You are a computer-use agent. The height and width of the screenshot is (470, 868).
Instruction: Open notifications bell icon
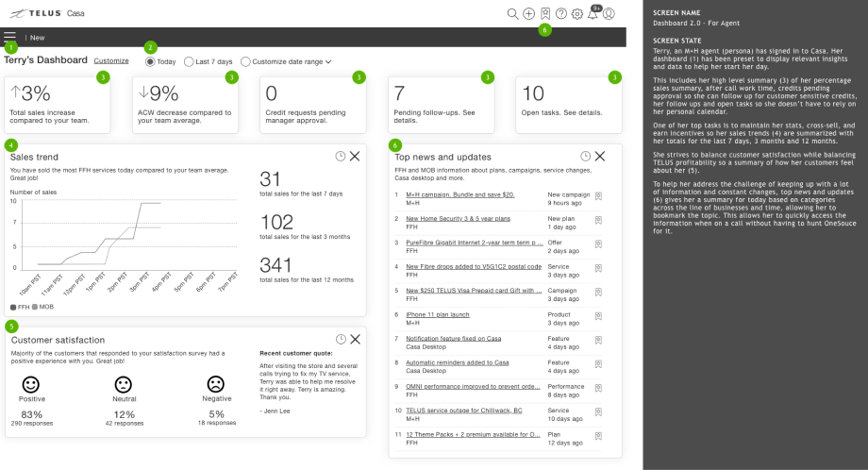(x=593, y=14)
